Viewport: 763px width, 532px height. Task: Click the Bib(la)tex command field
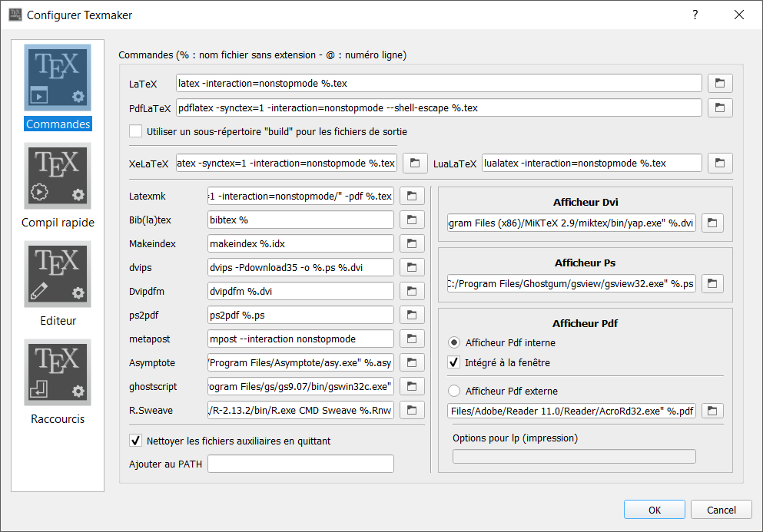click(x=300, y=220)
